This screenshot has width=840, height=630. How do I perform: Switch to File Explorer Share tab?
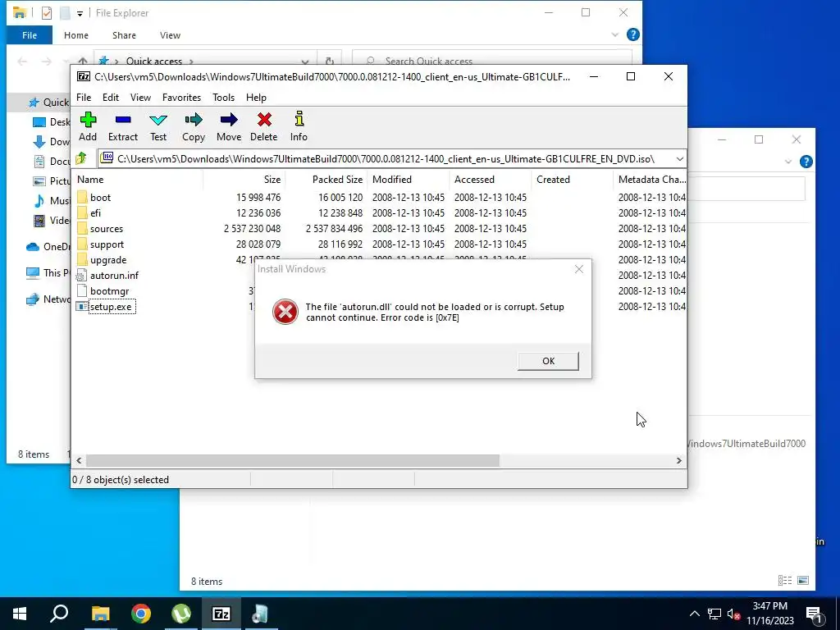click(x=124, y=35)
